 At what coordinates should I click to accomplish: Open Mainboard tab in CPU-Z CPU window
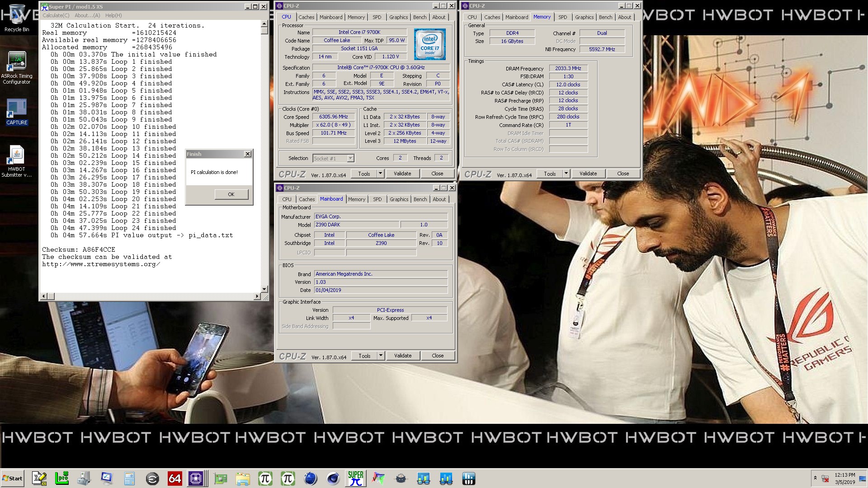tap(331, 17)
